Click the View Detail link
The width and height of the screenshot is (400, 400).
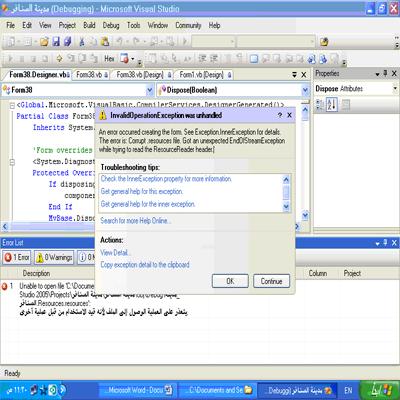[115, 253]
